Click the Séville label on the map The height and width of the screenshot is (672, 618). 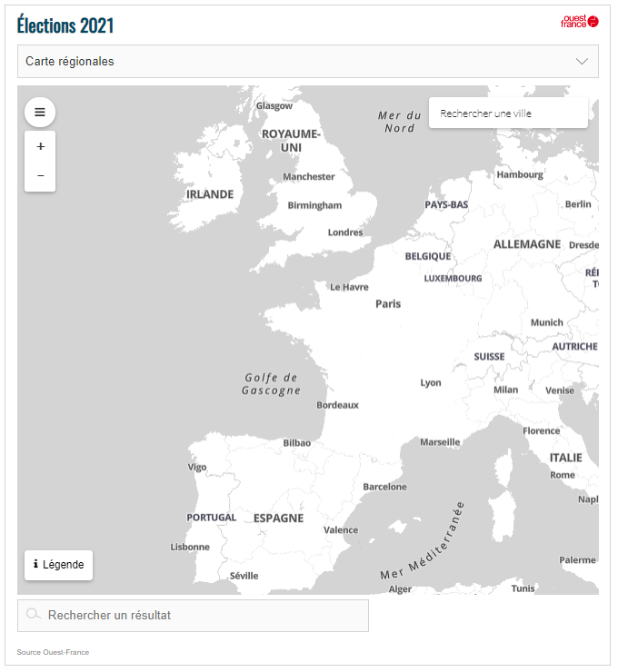coord(244,576)
